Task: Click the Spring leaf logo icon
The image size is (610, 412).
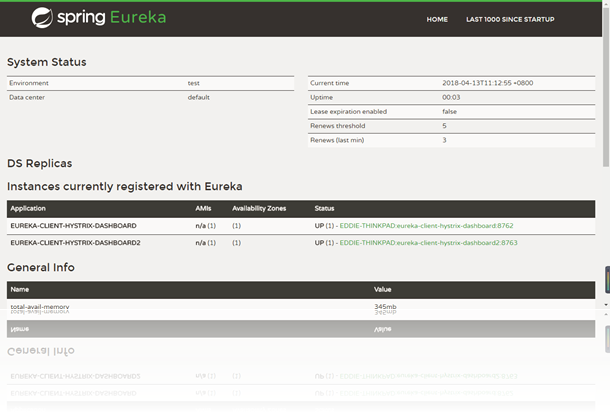Action: click(42, 18)
